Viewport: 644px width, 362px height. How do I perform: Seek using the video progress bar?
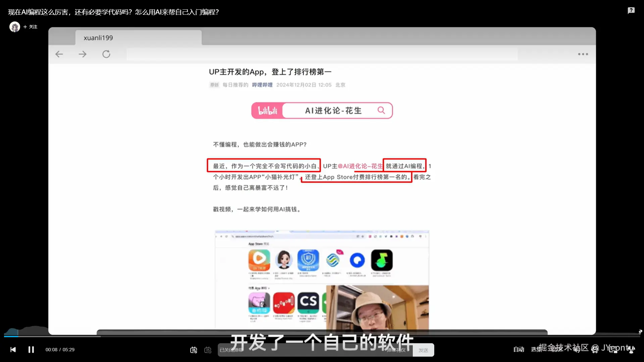point(322,336)
